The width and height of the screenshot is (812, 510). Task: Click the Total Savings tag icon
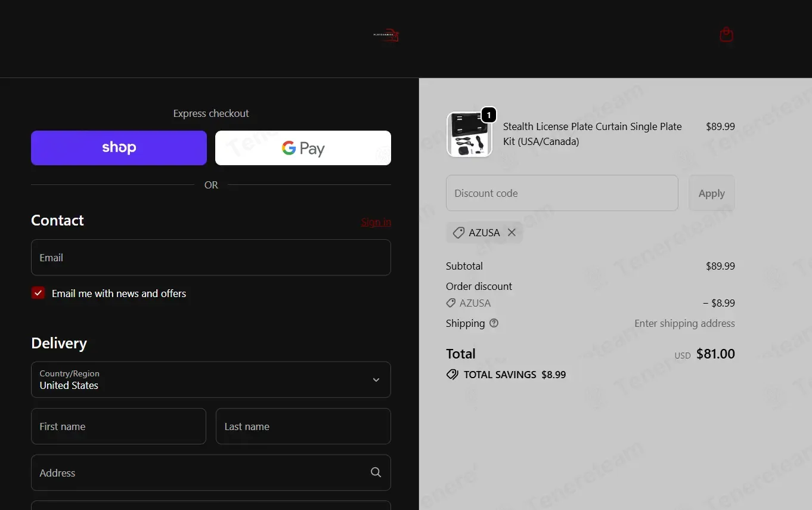point(453,375)
